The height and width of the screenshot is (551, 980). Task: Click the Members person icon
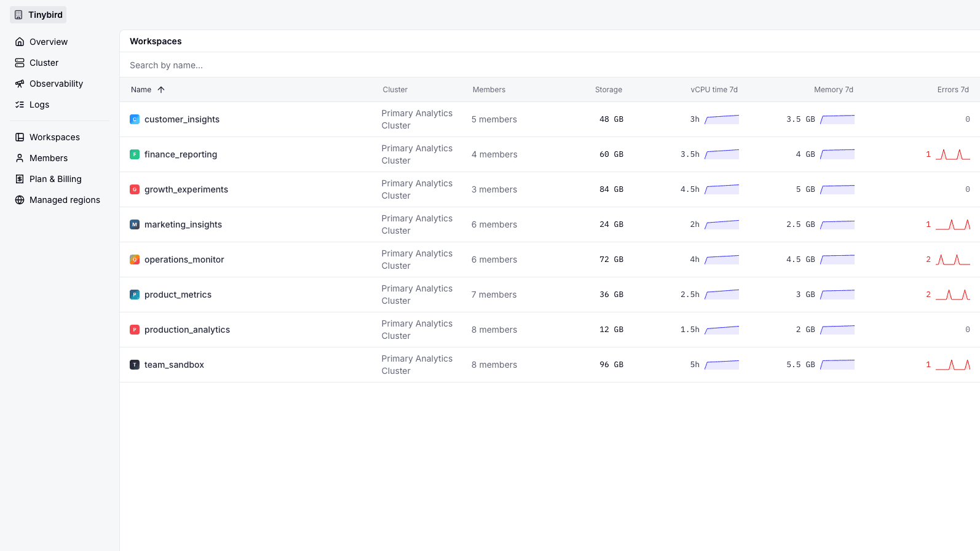pos(20,158)
